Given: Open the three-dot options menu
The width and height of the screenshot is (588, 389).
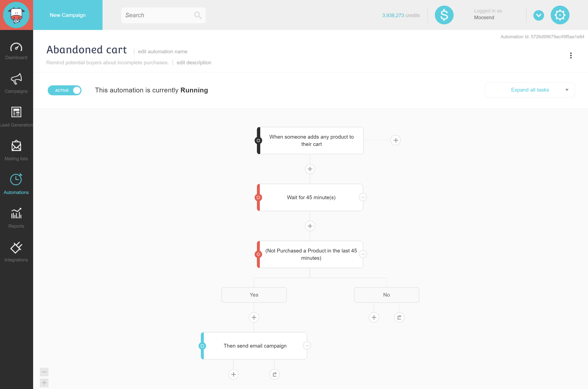Looking at the screenshot, I should pyautogui.click(x=571, y=56).
